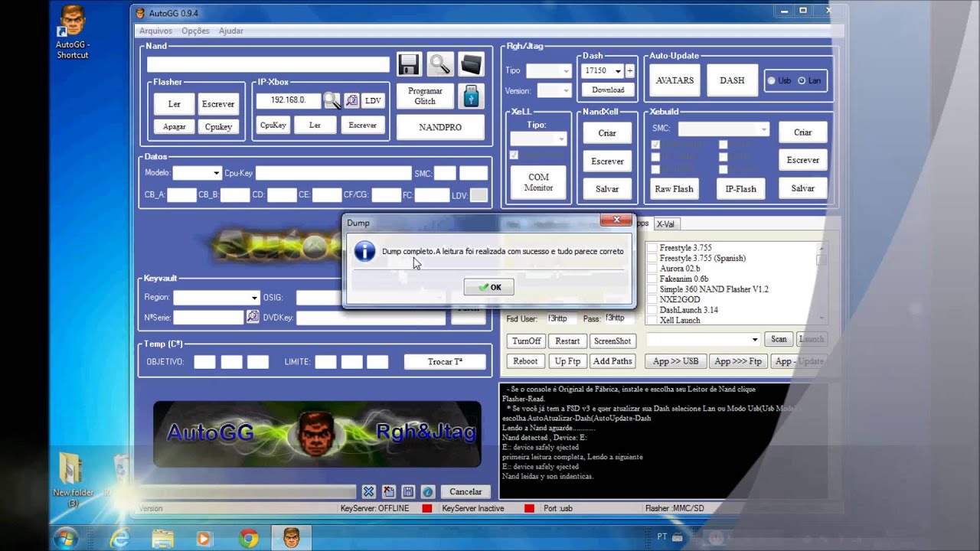The height and width of the screenshot is (551, 980).
Task: Click the Trocar Tª button
Action: click(x=445, y=361)
